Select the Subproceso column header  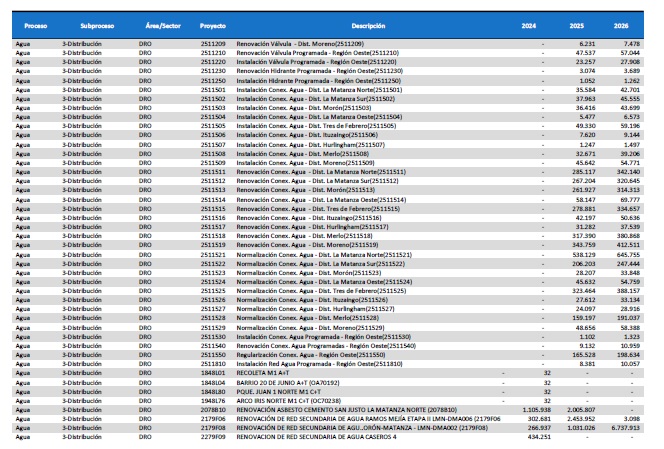pyautogui.click(x=96, y=23)
